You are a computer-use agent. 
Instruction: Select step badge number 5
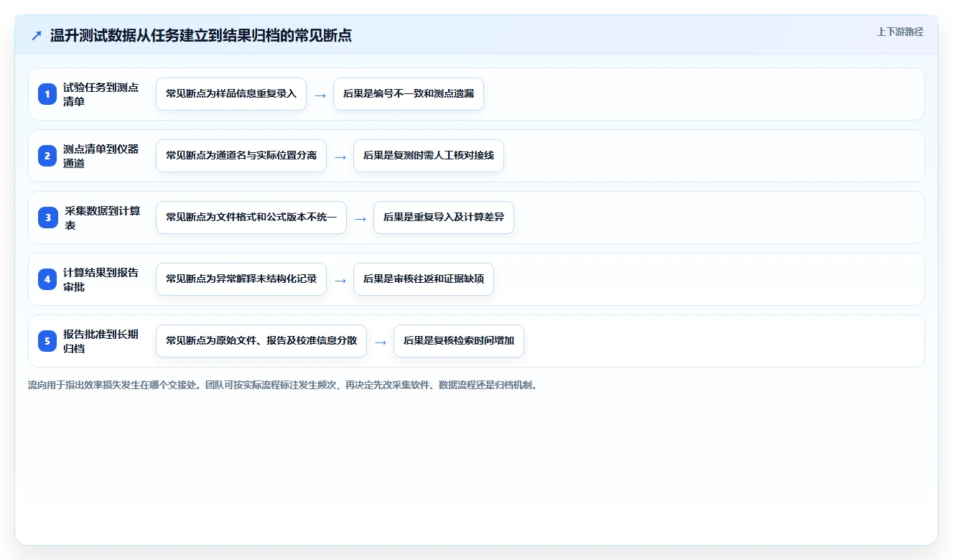(47, 341)
